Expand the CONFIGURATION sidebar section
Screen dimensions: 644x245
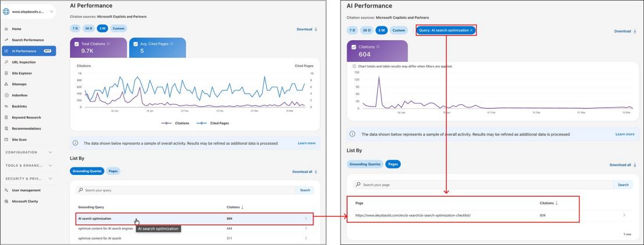29,152
